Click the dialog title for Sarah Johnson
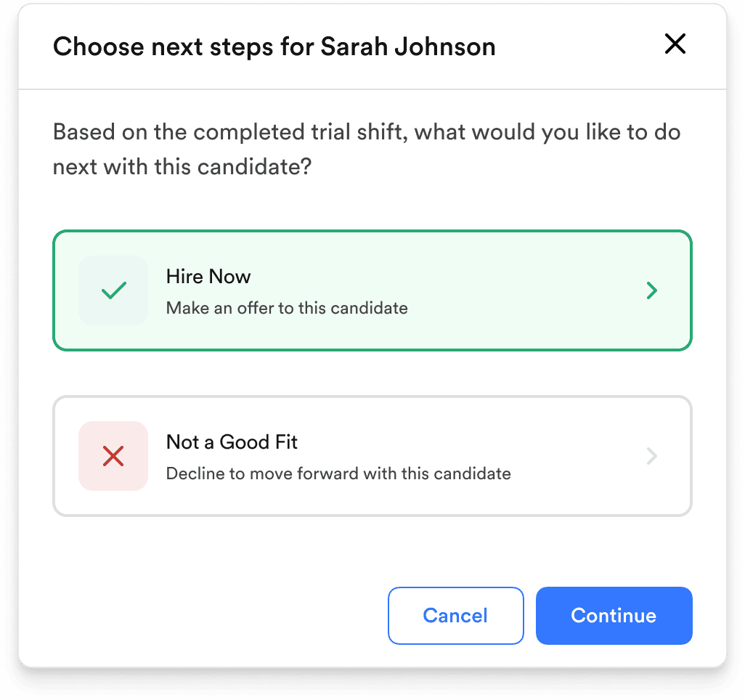 click(x=274, y=46)
